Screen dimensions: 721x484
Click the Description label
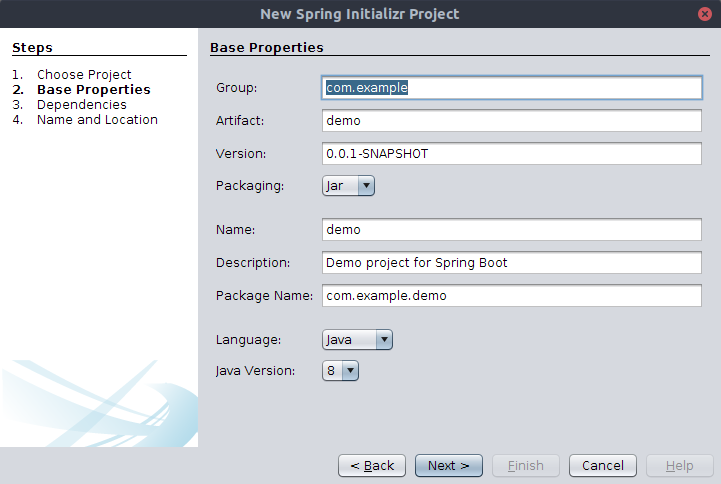click(253, 262)
